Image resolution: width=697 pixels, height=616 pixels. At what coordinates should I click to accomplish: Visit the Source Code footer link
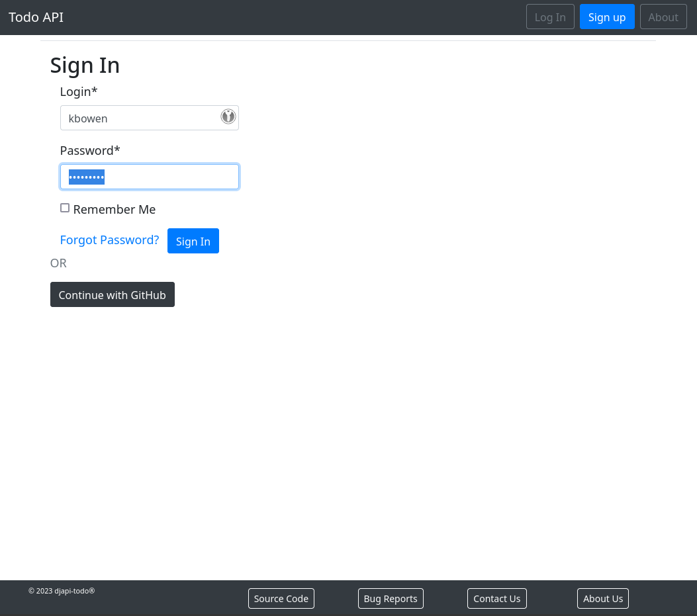coord(281,598)
